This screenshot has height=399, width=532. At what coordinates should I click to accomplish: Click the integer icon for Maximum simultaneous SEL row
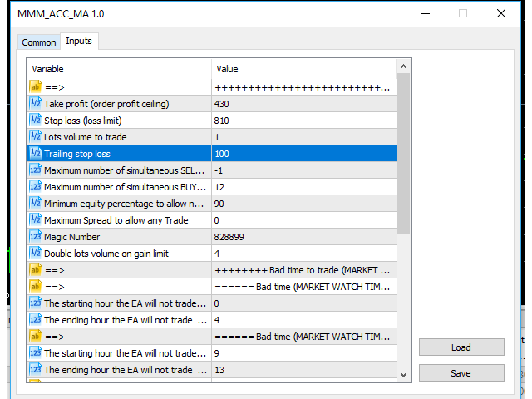36,170
